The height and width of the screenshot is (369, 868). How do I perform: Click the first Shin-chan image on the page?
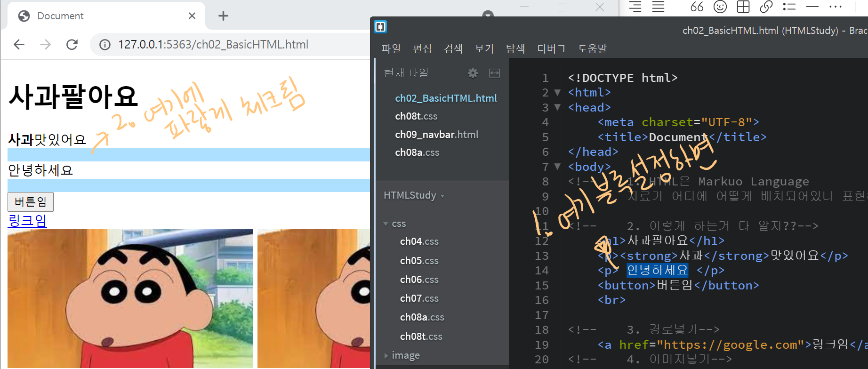pyautogui.click(x=130, y=298)
